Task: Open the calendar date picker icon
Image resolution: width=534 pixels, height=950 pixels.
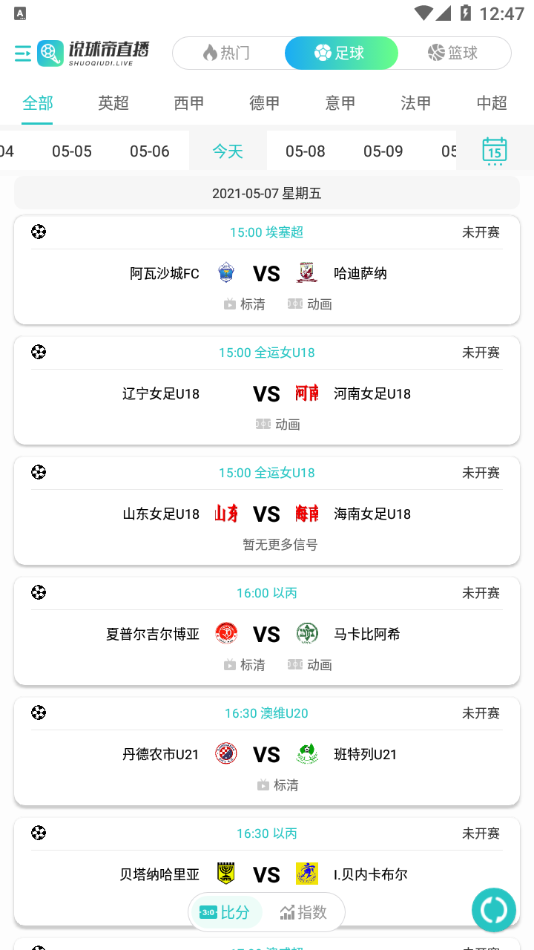Action: (495, 150)
